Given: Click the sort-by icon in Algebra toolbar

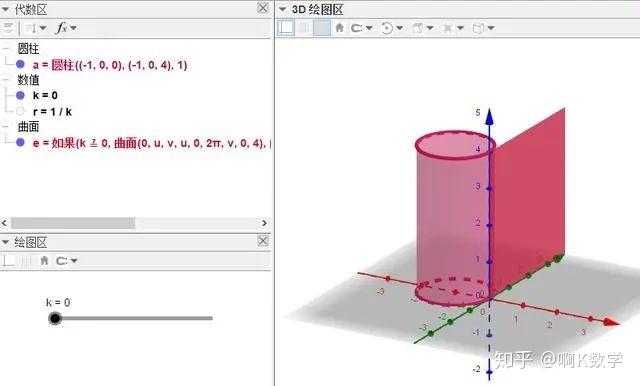Looking at the screenshot, I should pos(31,28).
